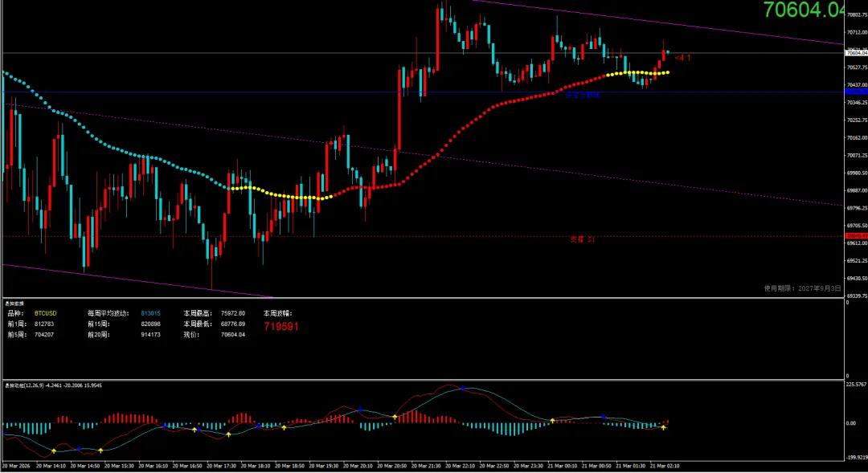
Task: Click the 70346.25 price axis label
Action: pos(857,103)
